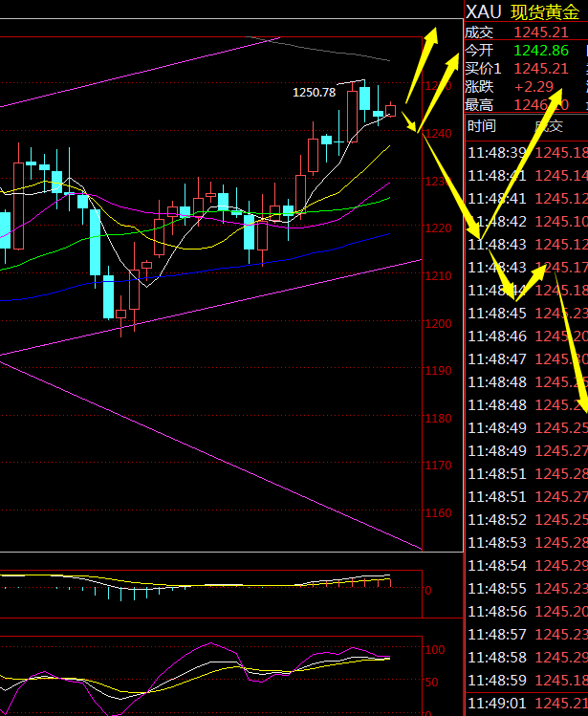Click the 时间 column header in the tick list
Screen dimensions: 588x716
tap(482, 125)
